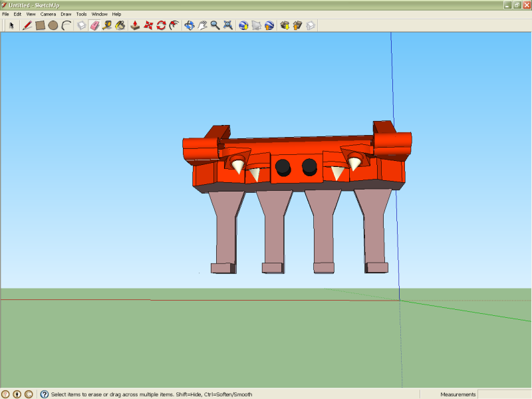This screenshot has height=399, width=532.
Task: Choose the Circle tool
Action: [x=53, y=25]
